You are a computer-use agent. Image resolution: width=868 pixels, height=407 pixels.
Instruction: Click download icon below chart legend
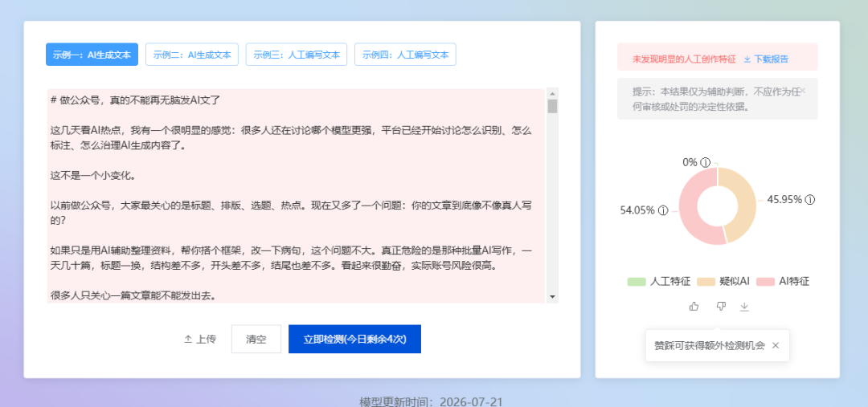[744, 307]
